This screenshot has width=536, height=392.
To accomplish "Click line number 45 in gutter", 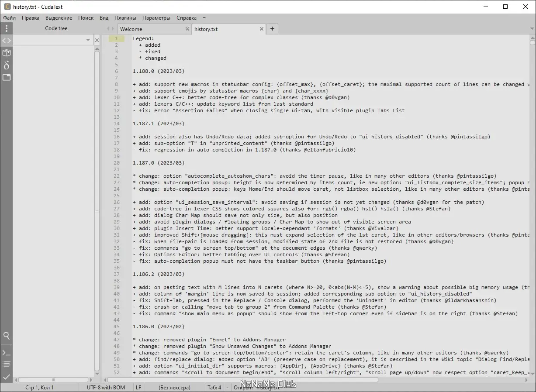I will [x=116, y=327].
